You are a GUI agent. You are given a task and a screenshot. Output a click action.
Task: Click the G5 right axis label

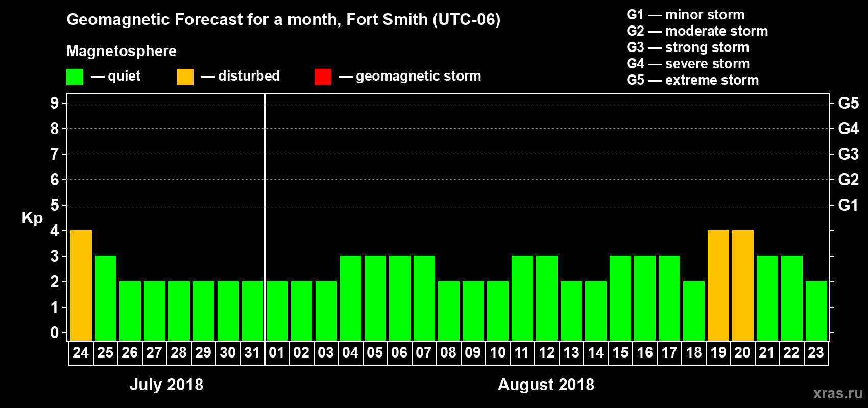pos(849,103)
